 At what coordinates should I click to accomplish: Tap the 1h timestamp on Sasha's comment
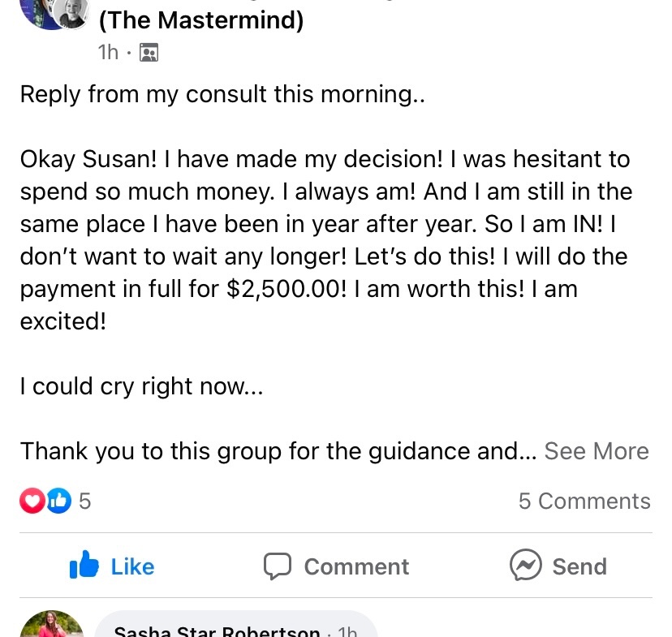tap(347, 631)
